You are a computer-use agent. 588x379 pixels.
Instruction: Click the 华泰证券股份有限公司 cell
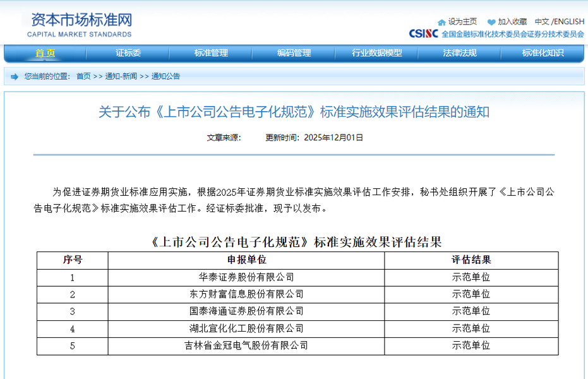tap(246, 277)
